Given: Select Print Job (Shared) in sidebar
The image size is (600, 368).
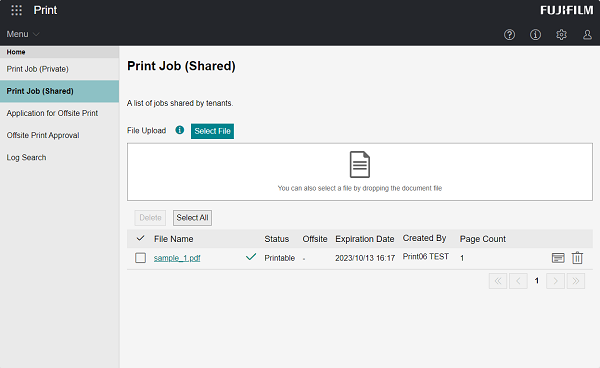Looking at the screenshot, I should 59,91.
